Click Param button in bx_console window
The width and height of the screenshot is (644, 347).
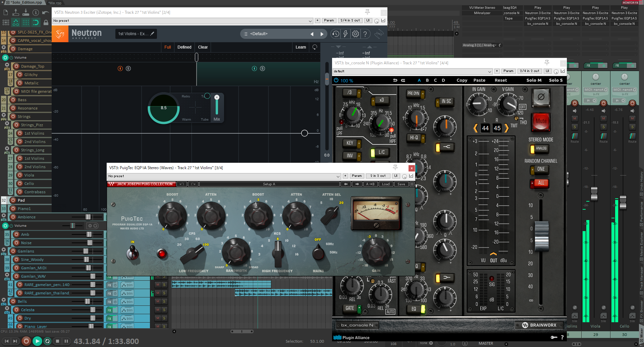pyautogui.click(x=508, y=71)
